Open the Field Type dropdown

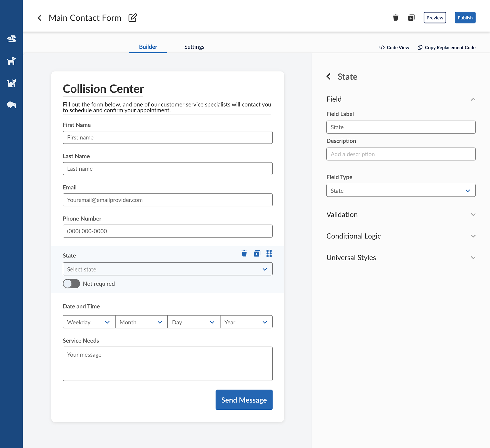(401, 190)
